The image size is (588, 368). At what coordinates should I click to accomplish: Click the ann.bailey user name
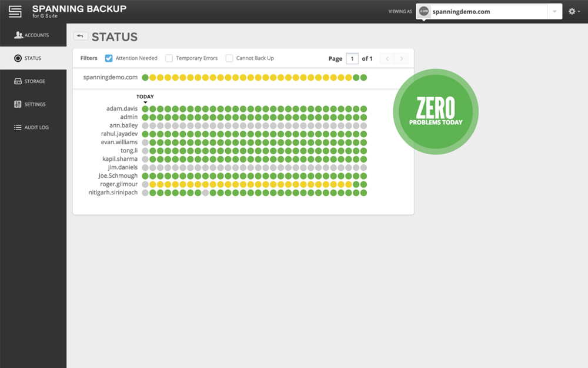click(123, 125)
